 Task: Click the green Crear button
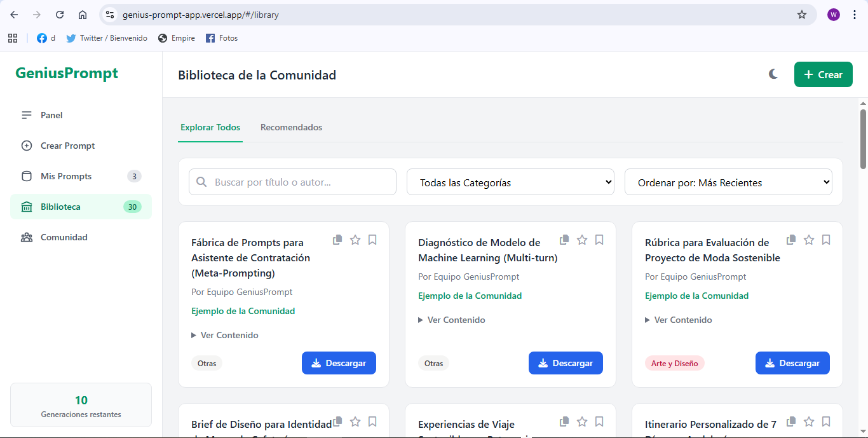pyautogui.click(x=823, y=74)
